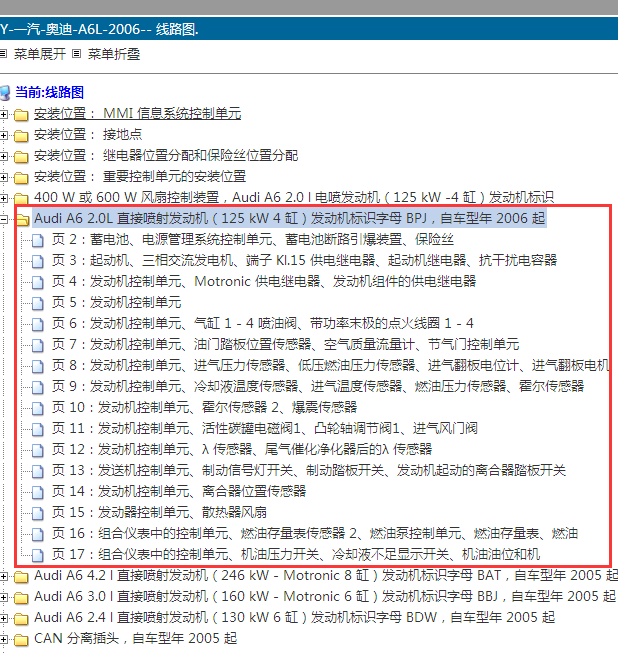Open 页 3：起动机、三相交流发电机
Screen dimensions: 618x653
304,260
